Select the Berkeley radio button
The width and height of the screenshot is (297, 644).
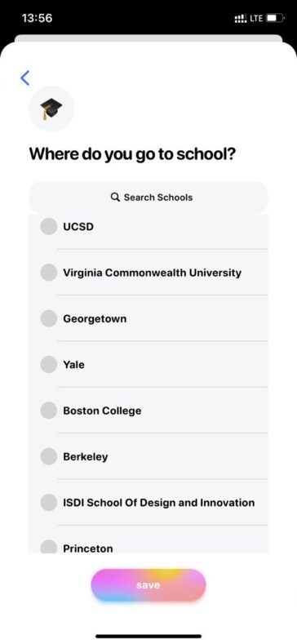[48, 457]
